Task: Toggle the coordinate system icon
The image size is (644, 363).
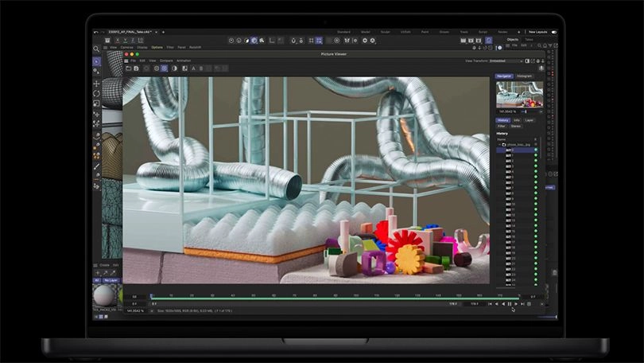Action: [141, 41]
